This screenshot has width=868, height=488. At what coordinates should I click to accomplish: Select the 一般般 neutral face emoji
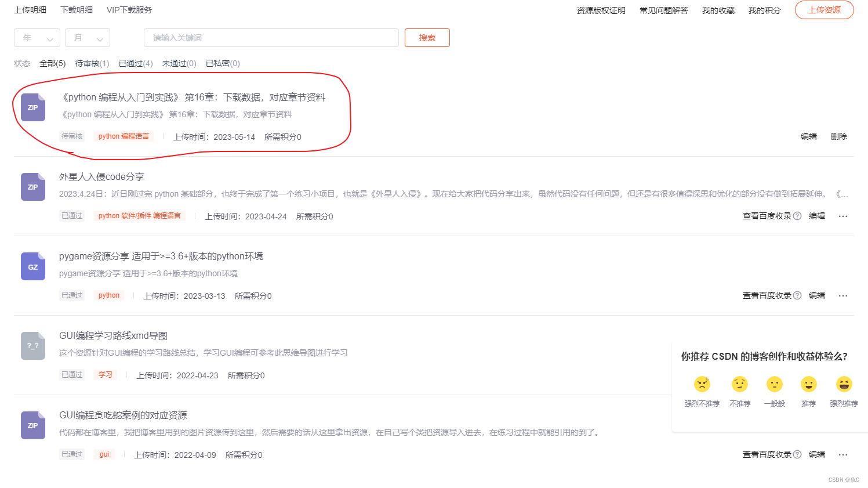pyautogui.click(x=774, y=384)
